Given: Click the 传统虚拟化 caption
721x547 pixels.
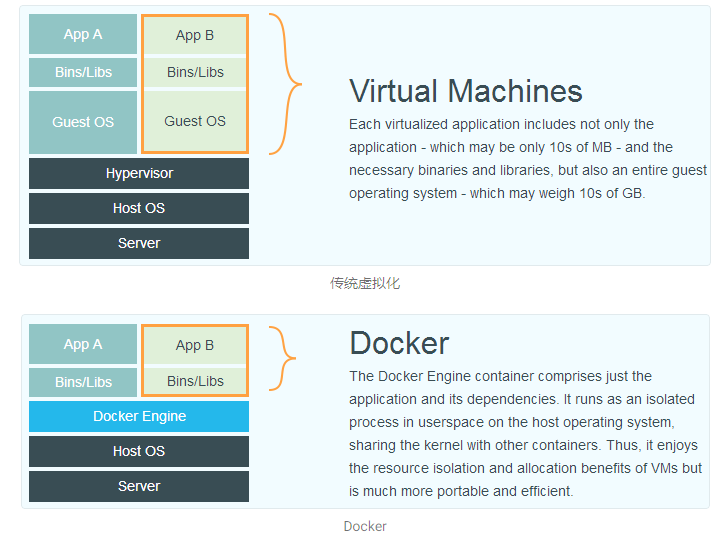Looking at the screenshot, I should pyautogui.click(x=365, y=283).
